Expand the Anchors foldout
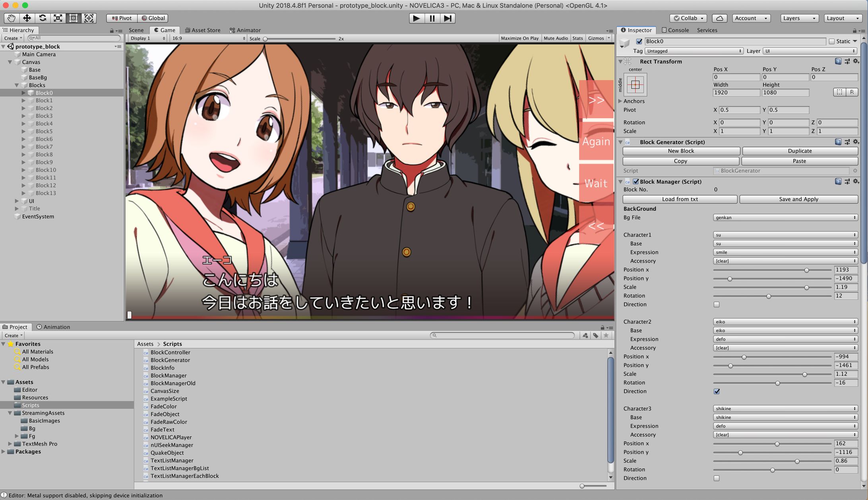Image resolution: width=868 pixels, height=500 pixels. click(620, 101)
